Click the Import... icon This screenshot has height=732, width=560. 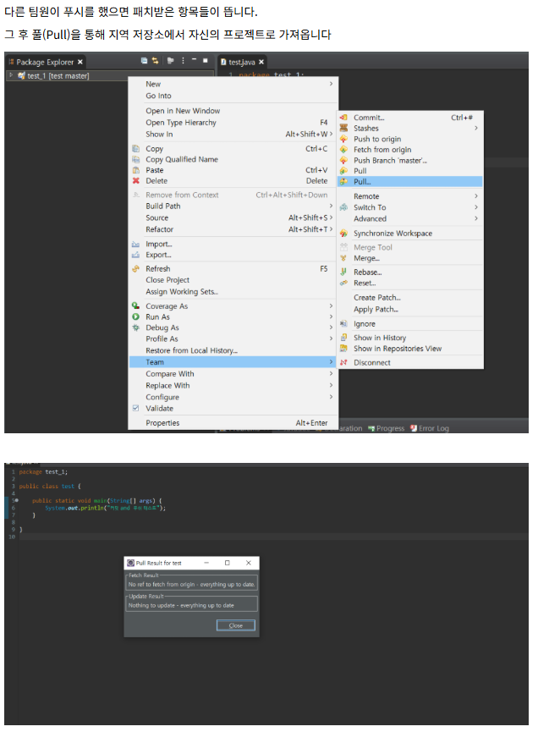click(136, 244)
